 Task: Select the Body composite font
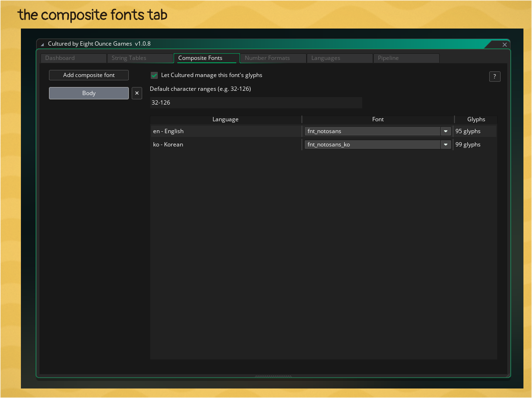click(x=89, y=93)
